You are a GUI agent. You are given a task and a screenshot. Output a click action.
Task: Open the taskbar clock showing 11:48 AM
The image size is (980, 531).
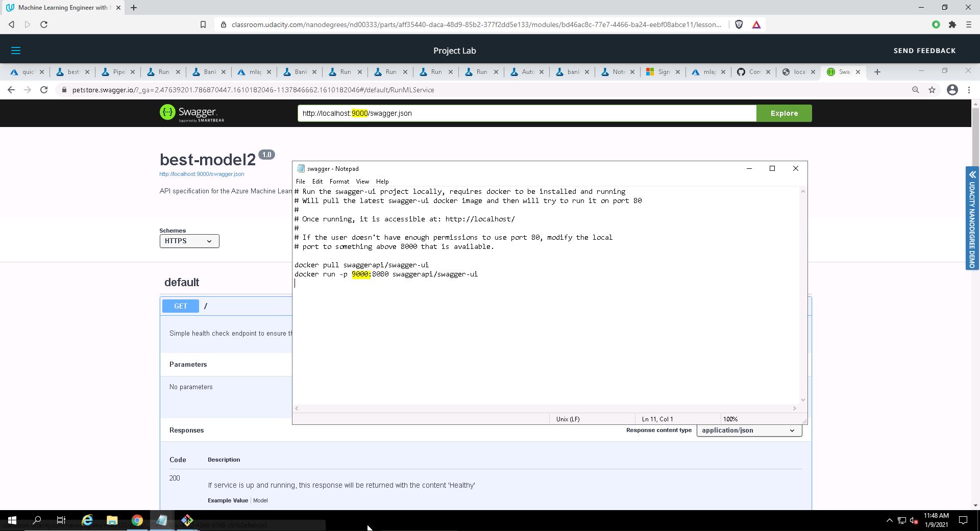point(936,520)
